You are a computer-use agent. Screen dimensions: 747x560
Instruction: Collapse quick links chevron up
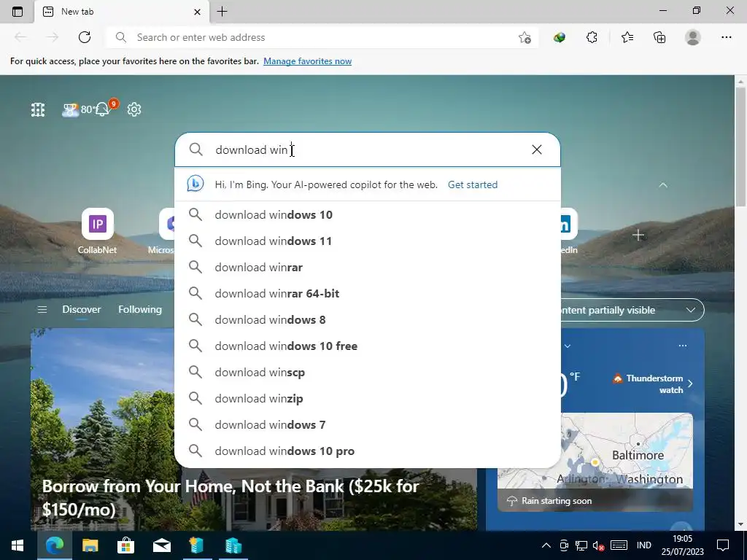[x=662, y=184]
